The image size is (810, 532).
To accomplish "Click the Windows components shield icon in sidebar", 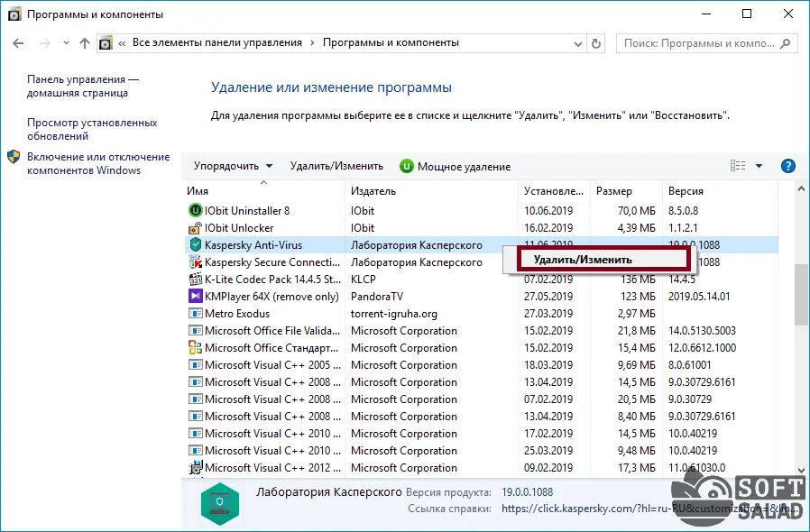I will click(14, 157).
